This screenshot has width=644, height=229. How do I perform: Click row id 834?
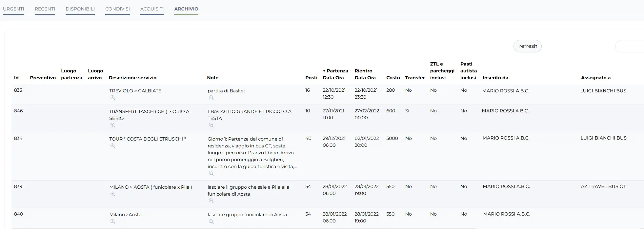18,138
